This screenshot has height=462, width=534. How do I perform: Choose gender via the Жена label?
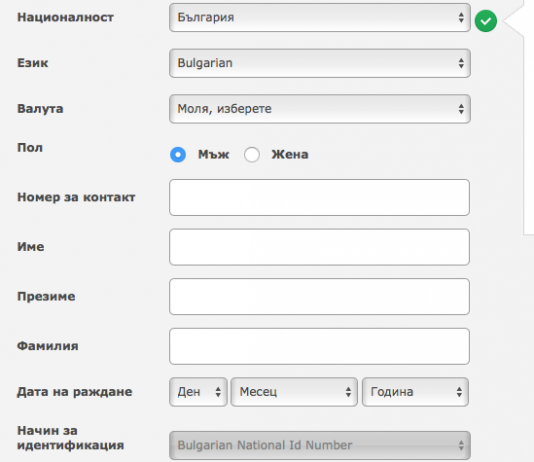click(x=290, y=155)
